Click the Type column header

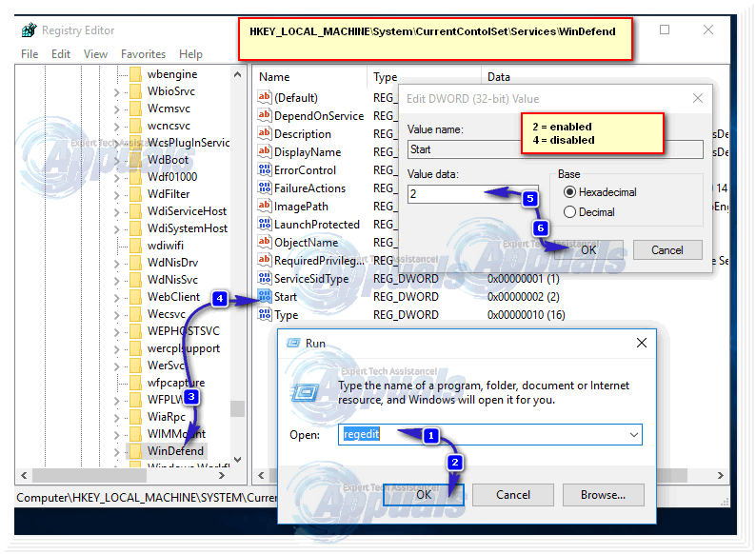(x=386, y=77)
